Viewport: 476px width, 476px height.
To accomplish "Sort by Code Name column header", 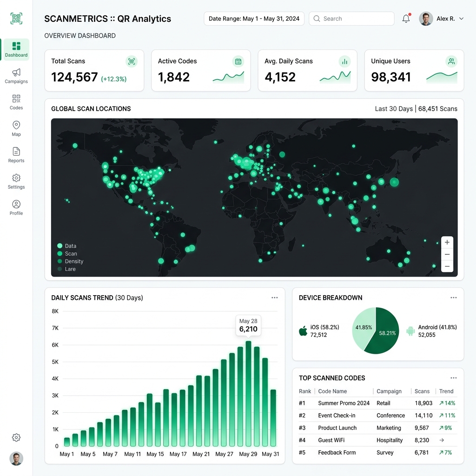I will [332, 391].
